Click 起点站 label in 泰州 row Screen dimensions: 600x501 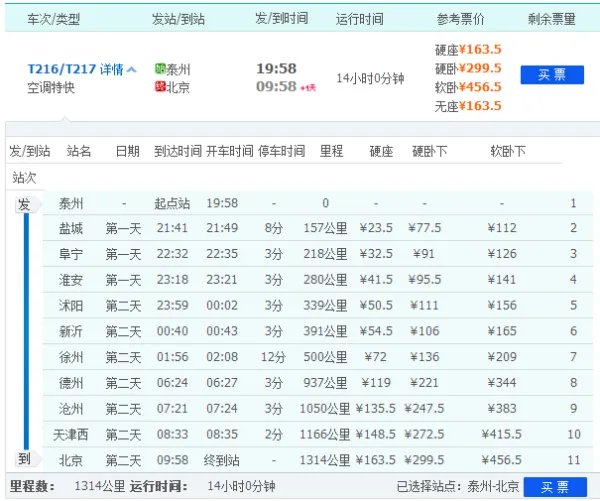tap(172, 203)
